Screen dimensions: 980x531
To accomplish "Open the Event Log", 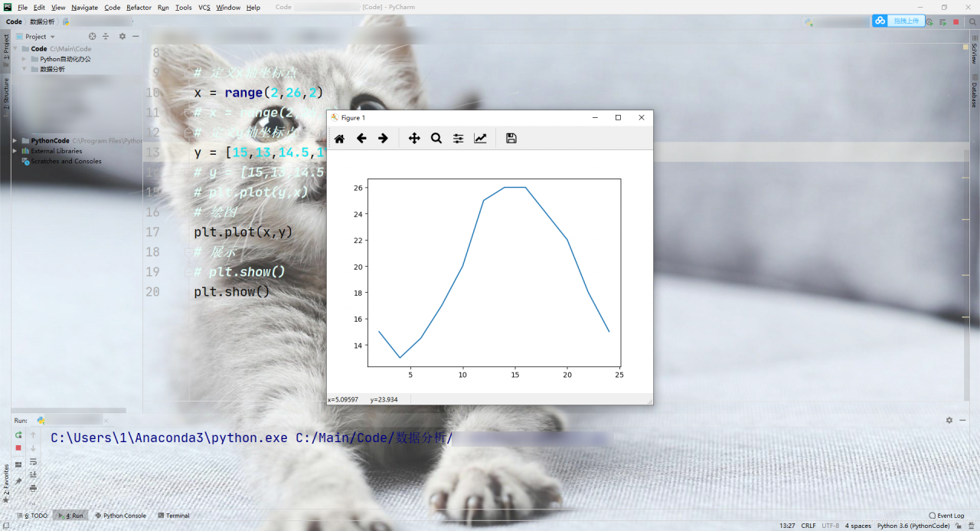I will [946, 516].
